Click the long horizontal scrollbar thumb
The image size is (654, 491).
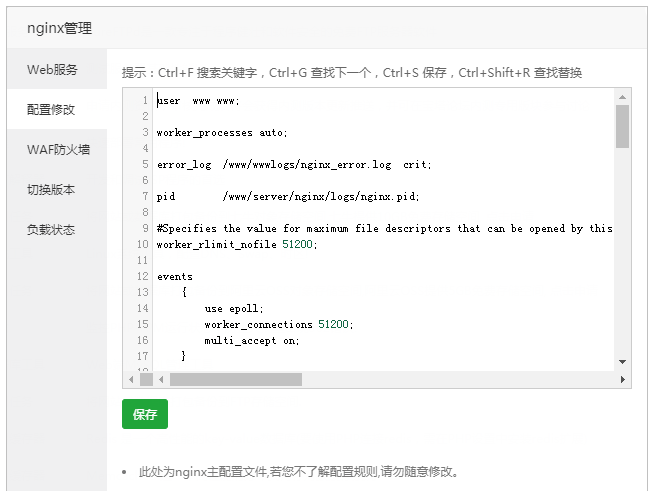[236, 380]
